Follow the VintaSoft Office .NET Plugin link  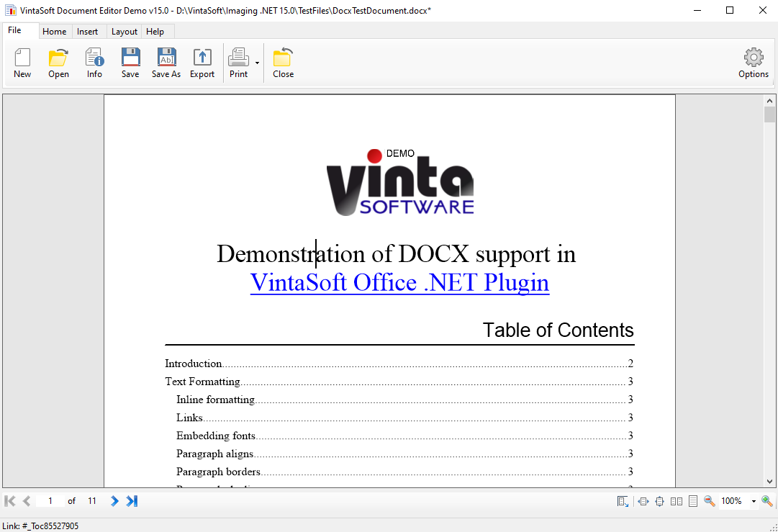tap(399, 282)
